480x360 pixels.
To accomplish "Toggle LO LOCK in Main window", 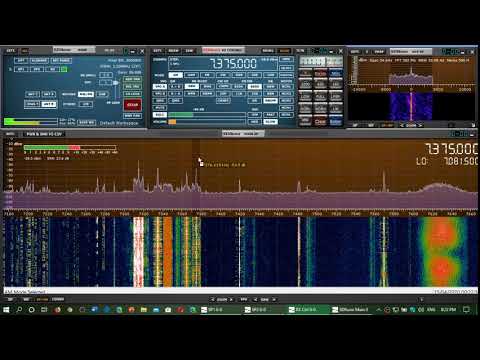I will [x=132, y=94].
